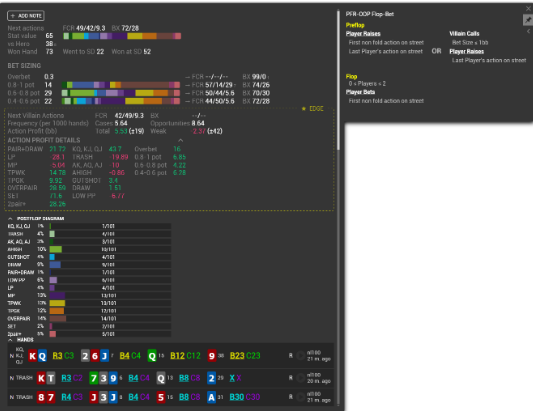Collapse the Hands list section
Image resolution: width=533 pixels, height=411 pixels.
pos(10,340)
